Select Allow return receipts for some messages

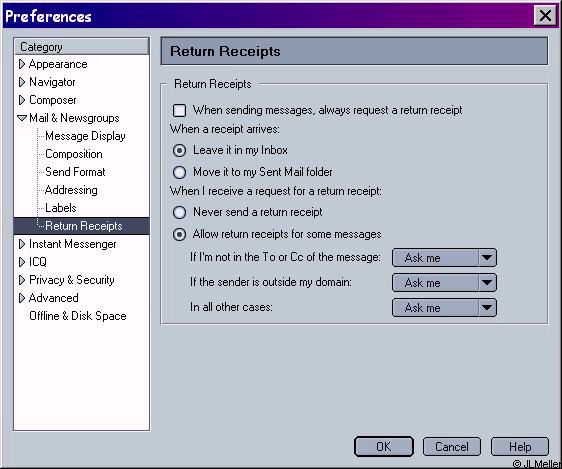[x=179, y=235]
